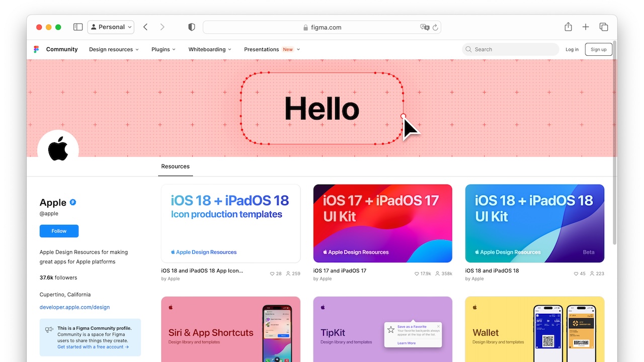This screenshot has height=362, width=644.
Task: Click Get started with a free account
Action: tap(93, 347)
